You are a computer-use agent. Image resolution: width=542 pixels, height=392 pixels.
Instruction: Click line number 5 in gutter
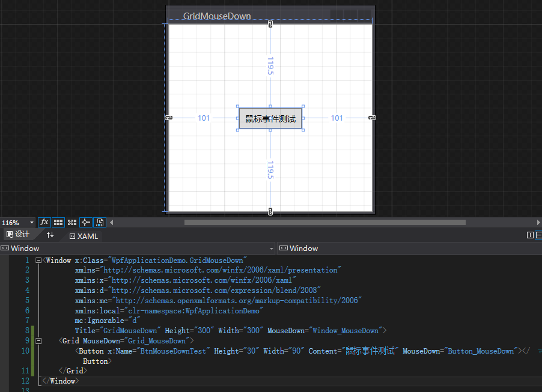pyautogui.click(x=27, y=301)
